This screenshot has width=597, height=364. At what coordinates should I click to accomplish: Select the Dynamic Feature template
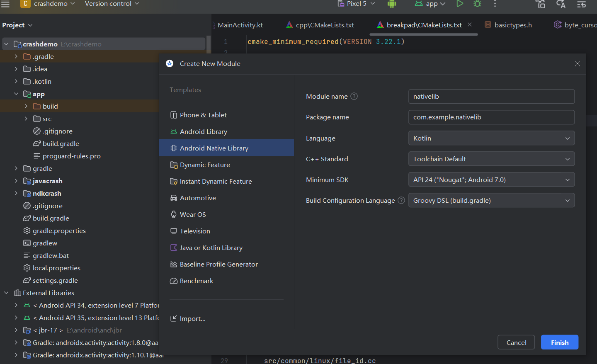[226, 165]
